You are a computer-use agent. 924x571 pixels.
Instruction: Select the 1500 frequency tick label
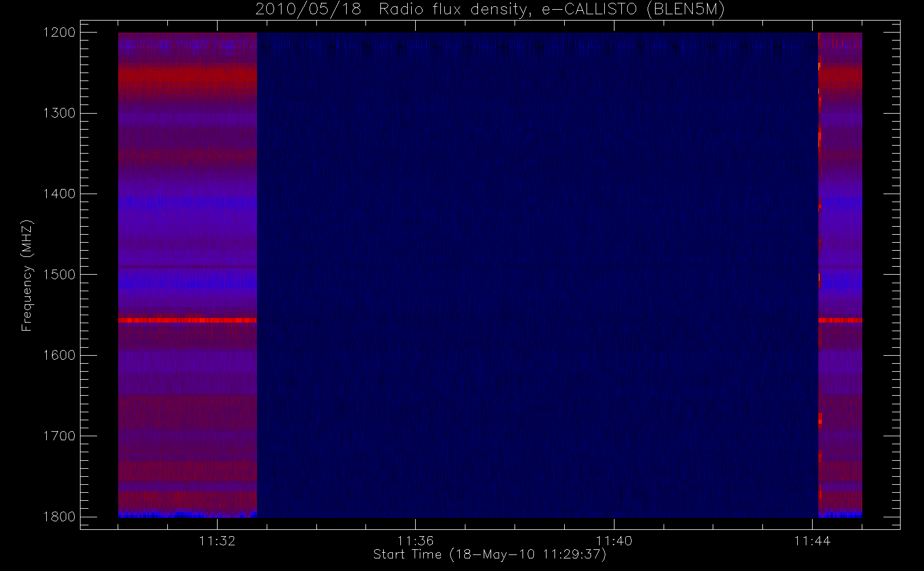pyautogui.click(x=60, y=274)
